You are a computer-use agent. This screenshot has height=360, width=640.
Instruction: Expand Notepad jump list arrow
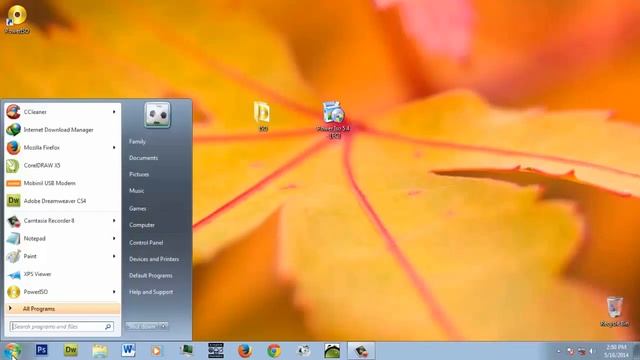[x=114, y=238]
